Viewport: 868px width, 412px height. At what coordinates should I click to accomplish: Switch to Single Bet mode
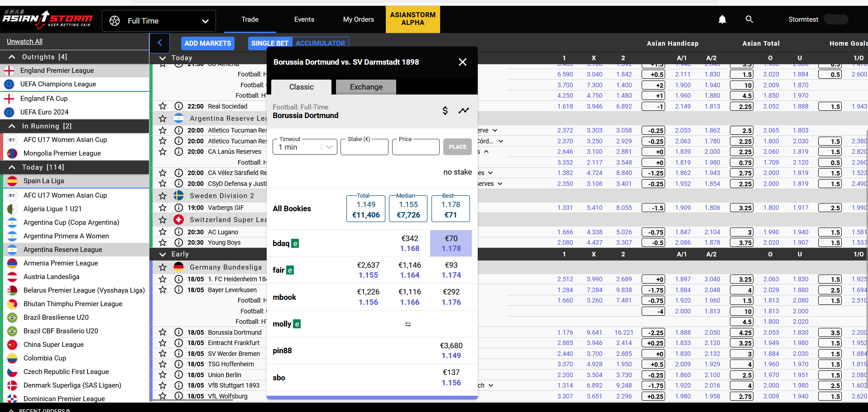(270, 43)
